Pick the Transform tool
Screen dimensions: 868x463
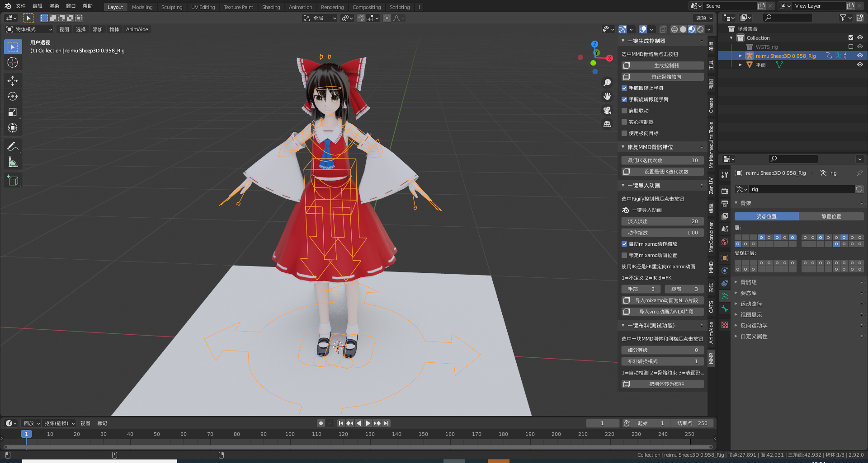13,128
